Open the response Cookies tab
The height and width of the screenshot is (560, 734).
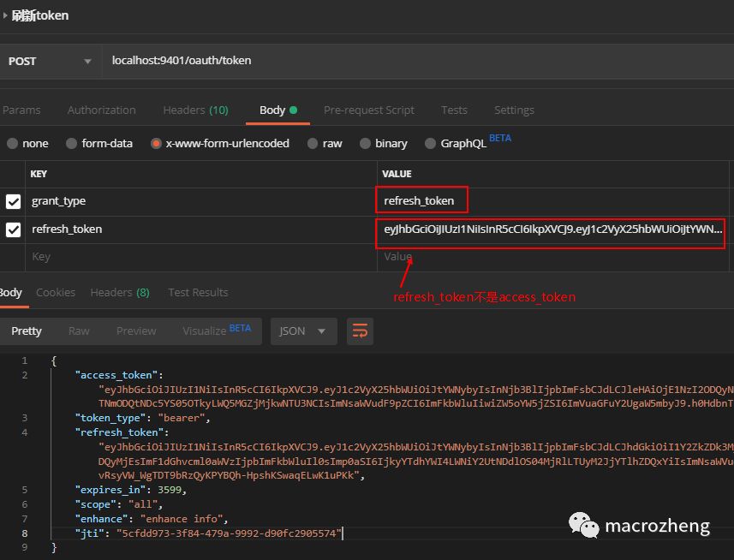coord(56,293)
